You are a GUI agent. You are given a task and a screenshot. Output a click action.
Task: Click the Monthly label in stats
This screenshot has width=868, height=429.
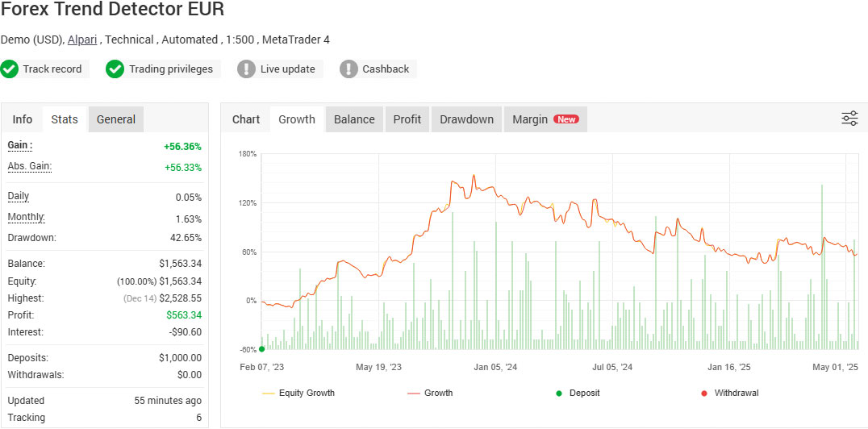click(26, 217)
